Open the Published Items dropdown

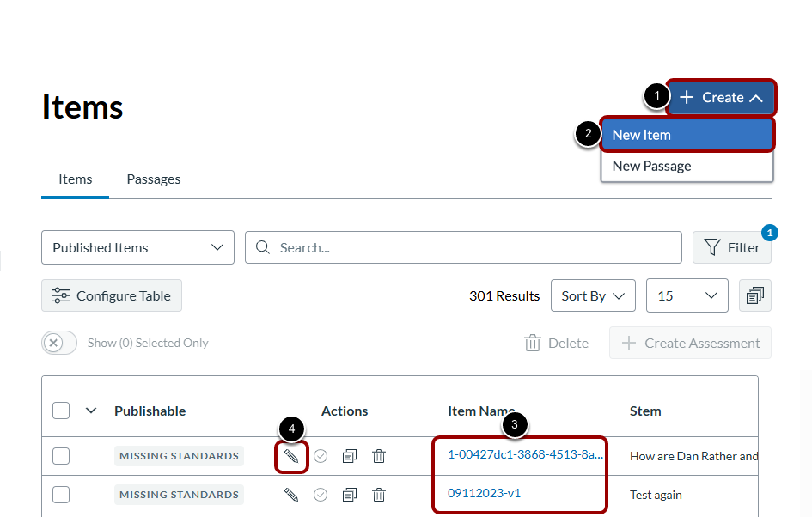(137, 247)
